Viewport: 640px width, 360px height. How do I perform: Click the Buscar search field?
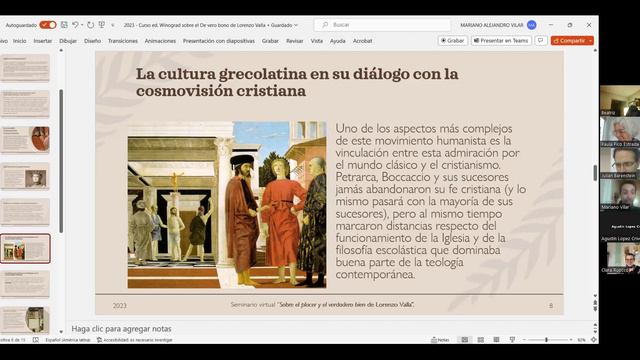click(x=382, y=25)
